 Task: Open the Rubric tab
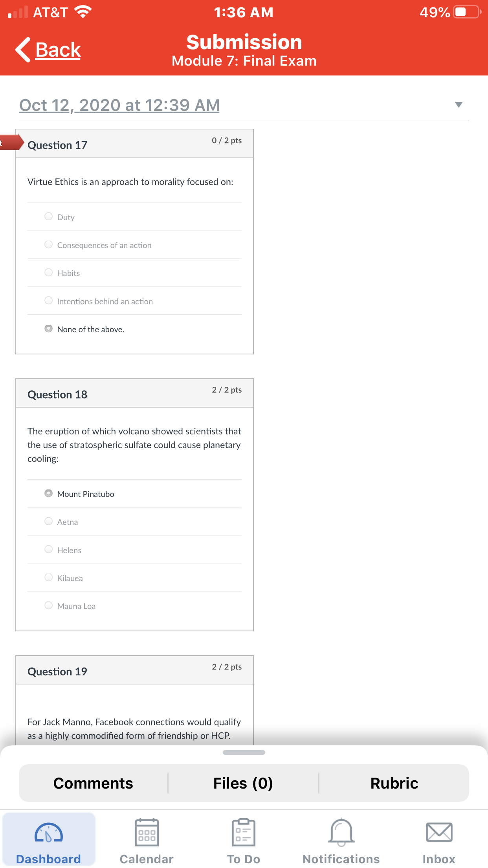(x=394, y=783)
